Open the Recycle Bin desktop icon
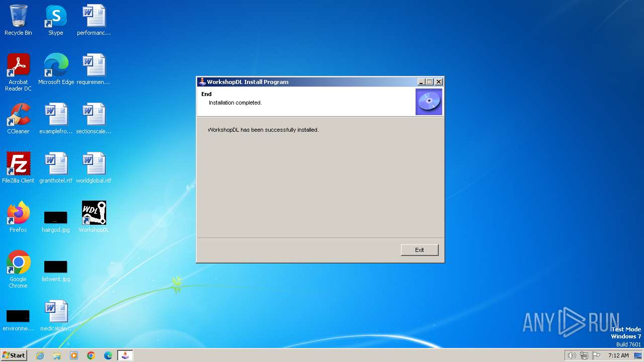 [18, 21]
